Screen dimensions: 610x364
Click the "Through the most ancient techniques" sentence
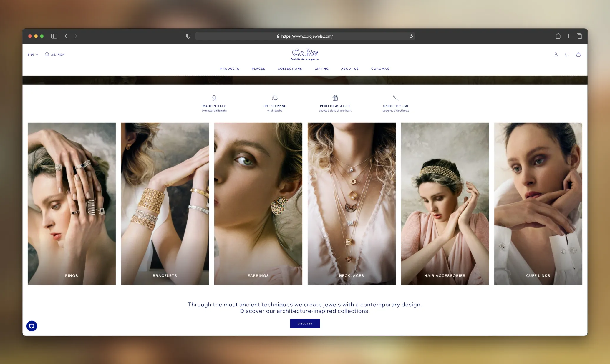(x=305, y=305)
